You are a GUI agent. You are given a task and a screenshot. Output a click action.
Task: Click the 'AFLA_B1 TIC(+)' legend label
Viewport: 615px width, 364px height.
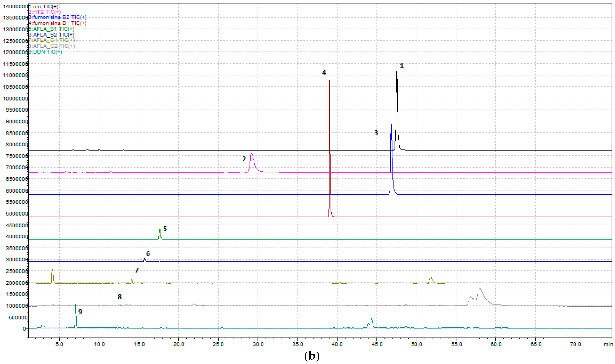click(52, 29)
